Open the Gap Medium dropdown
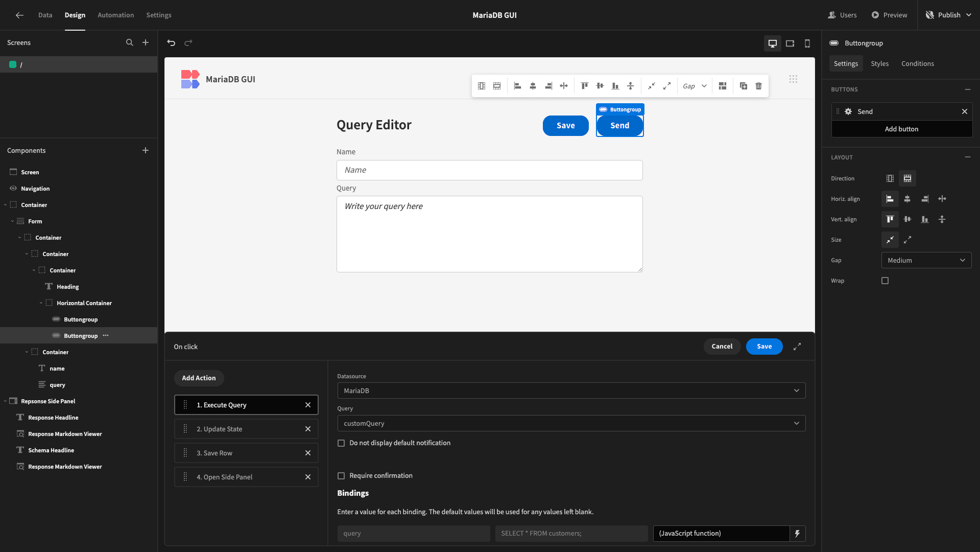Image resolution: width=980 pixels, height=552 pixels. (926, 260)
